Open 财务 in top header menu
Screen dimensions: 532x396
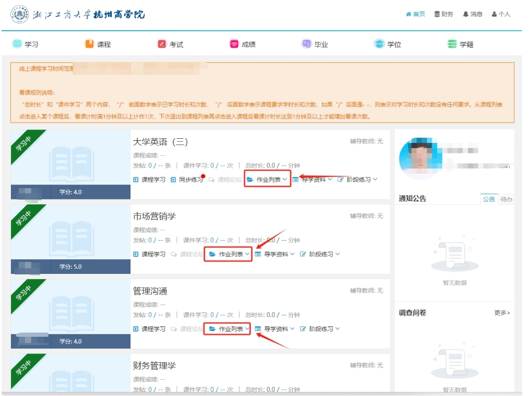444,14
